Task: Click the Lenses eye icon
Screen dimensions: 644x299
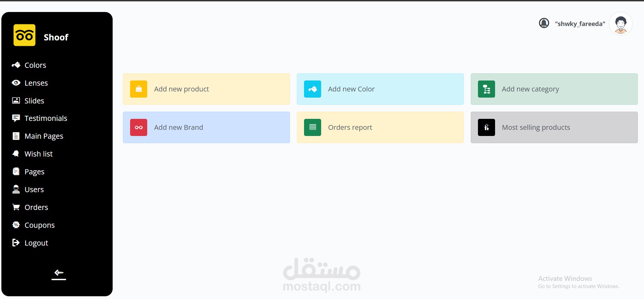Action: pos(16,83)
